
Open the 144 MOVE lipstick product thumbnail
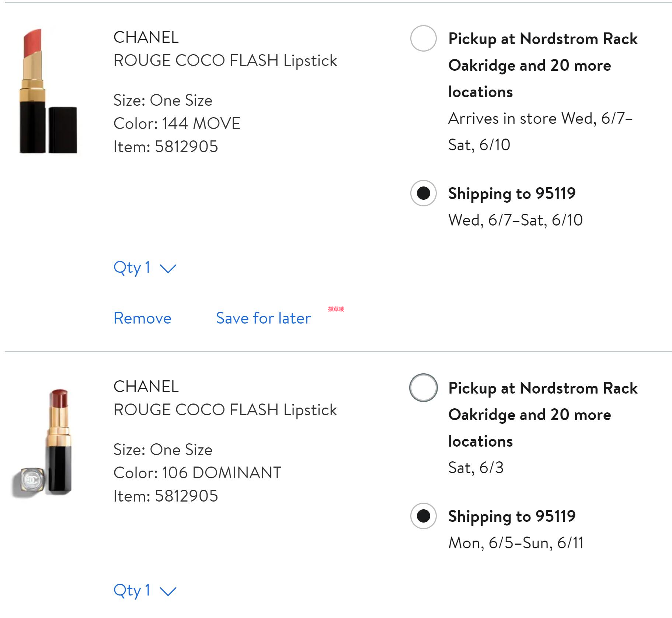[48, 91]
